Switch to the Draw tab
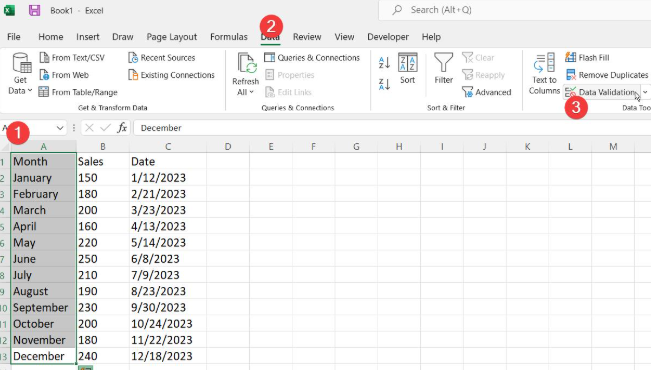653x370 pixels. pos(122,37)
